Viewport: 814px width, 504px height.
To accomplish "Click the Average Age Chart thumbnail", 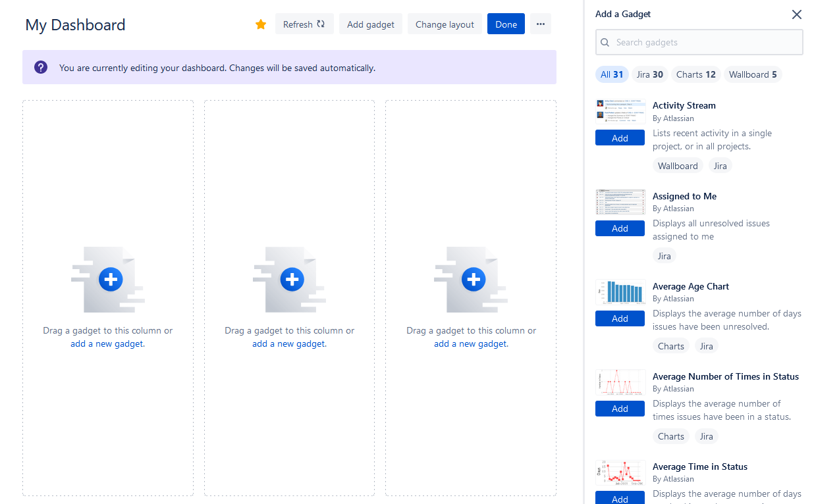I will tap(620, 292).
